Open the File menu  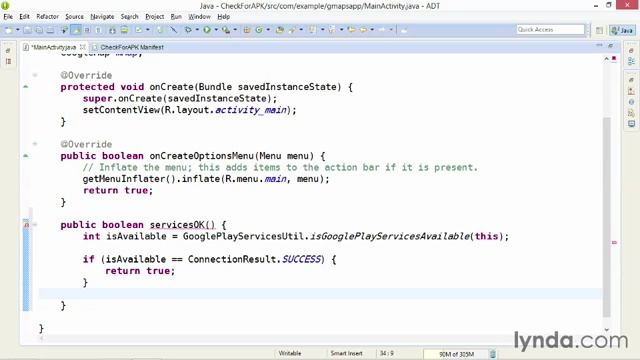coord(8,17)
